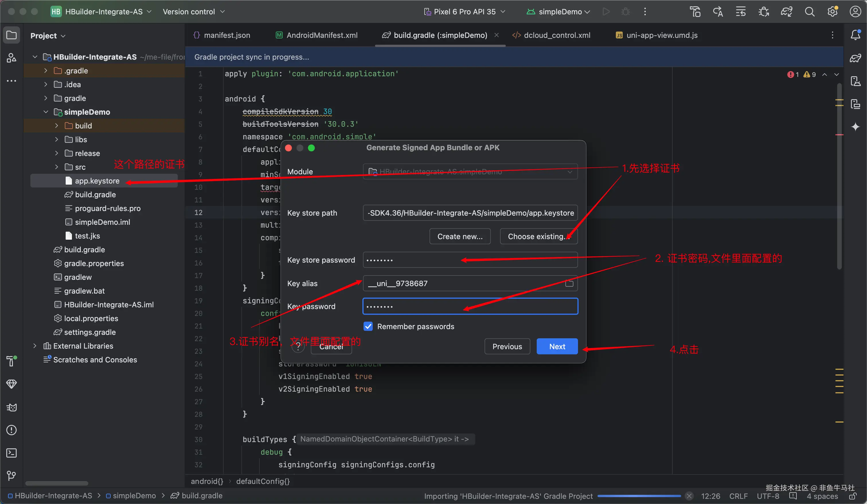The height and width of the screenshot is (504, 867).
Task: Click the Gradle import progress bar
Action: pos(639,496)
